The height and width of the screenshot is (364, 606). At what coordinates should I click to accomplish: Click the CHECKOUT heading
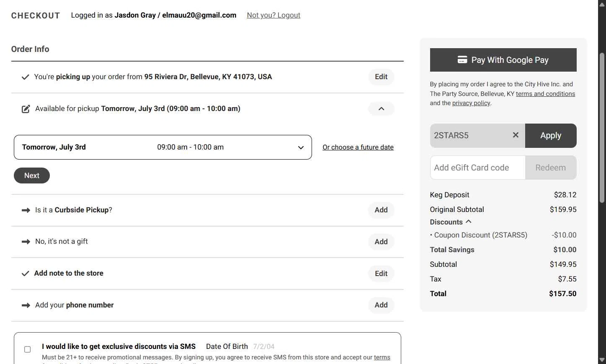tap(36, 15)
